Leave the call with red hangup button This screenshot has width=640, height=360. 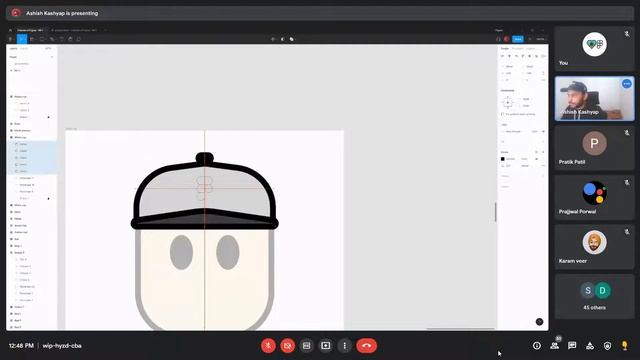pos(367,346)
